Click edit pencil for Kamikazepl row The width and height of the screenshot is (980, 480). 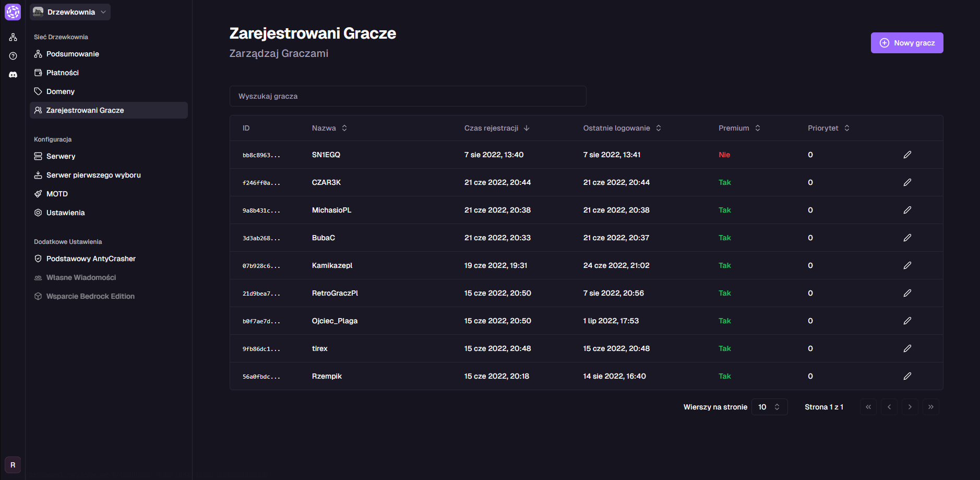click(x=907, y=265)
